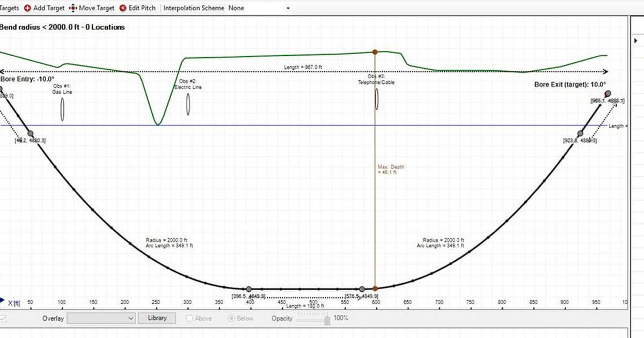Select the Move Target tool icon
Screen dimensions: 644x338
[x=73, y=8]
